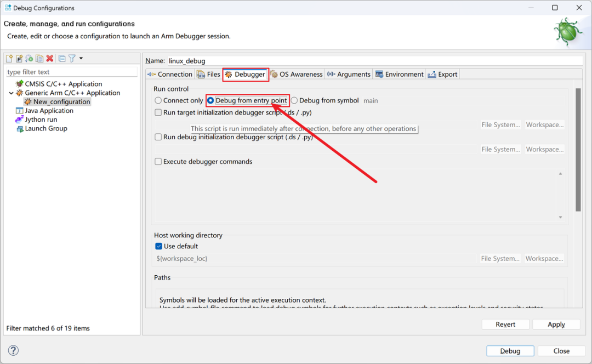The image size is (592, 364).
Task: Open the help question mark icon
Action: point(14,351)
